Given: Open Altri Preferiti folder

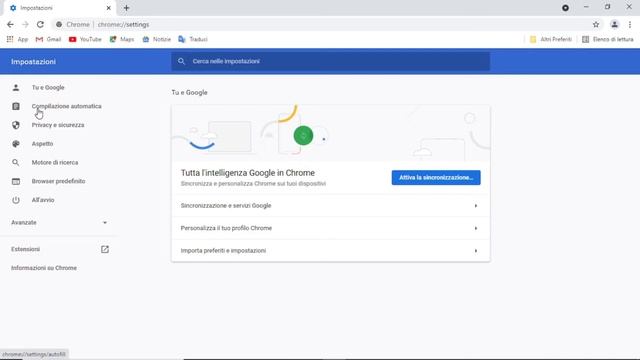Looking at the screenshot, I should (551, 39).
